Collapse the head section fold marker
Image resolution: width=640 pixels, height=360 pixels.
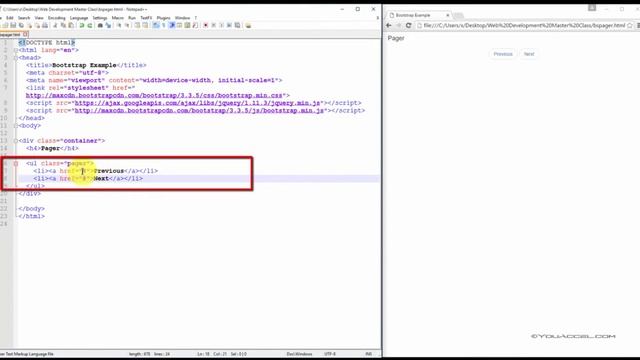pos(16,58)
